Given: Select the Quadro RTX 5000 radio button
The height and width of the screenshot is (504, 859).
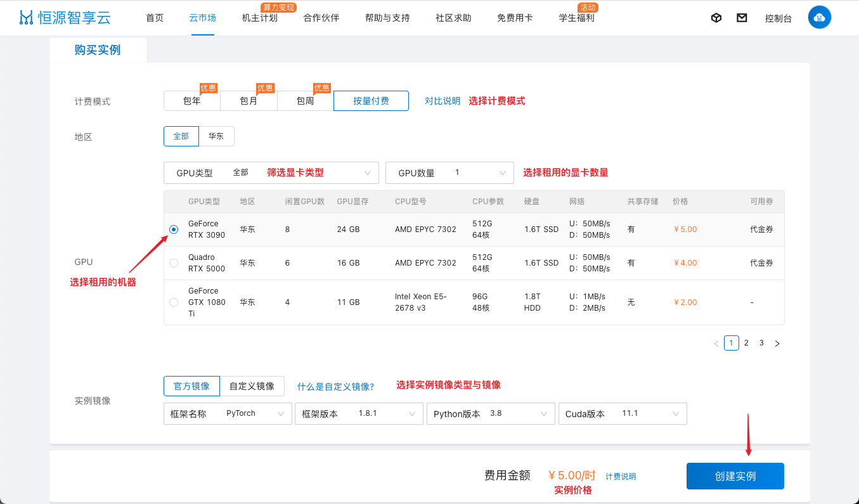Looking at the screenshot, I should (174, 263).
